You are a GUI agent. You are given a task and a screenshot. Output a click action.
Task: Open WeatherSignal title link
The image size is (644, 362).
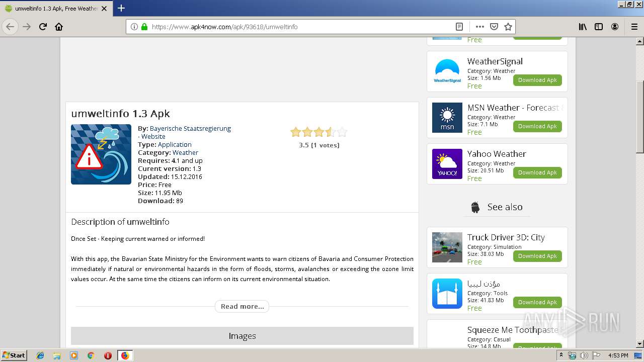[x=495, y=61]
